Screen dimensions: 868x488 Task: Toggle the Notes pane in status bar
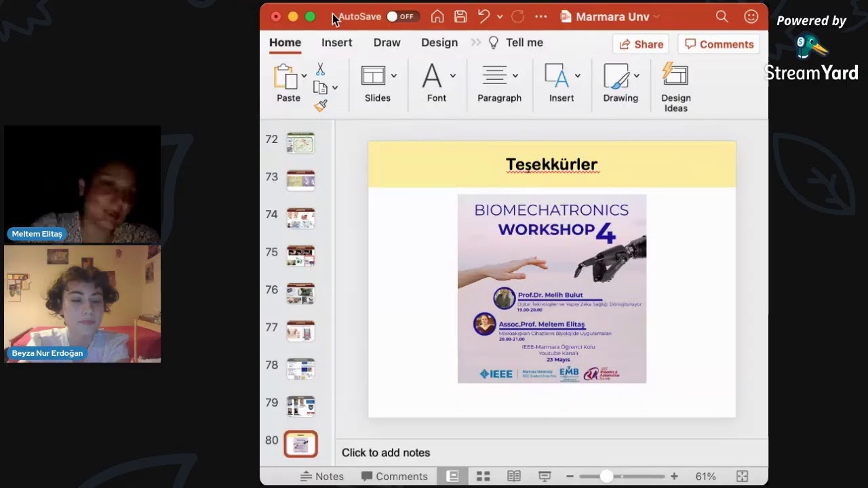point(322,476)
